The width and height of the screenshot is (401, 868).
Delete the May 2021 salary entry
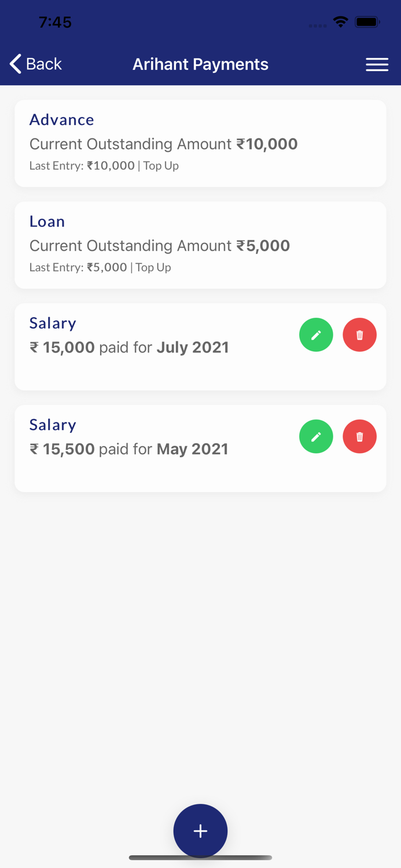click(x=359, y=436)
